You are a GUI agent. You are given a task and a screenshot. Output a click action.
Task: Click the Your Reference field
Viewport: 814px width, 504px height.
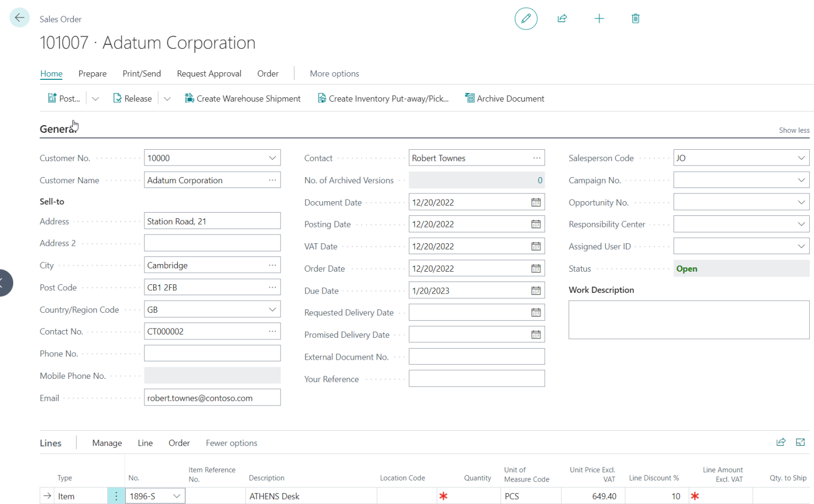(476, 379)
